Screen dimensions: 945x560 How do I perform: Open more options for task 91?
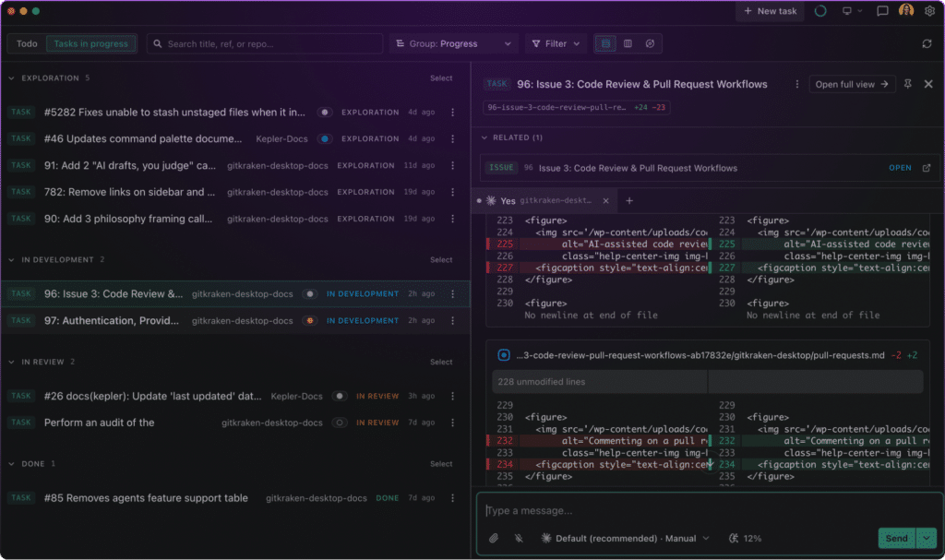pos(452,165)
